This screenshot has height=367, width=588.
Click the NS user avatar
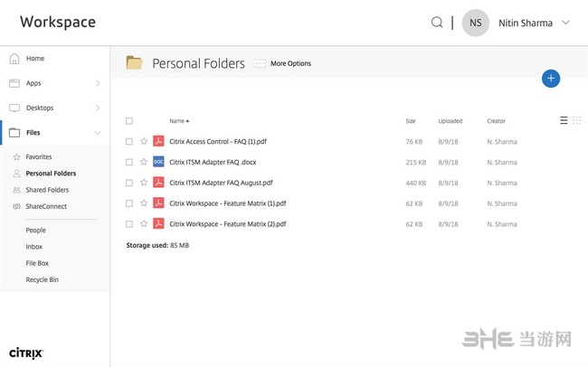pyautogui.click(x=476, y=23)
